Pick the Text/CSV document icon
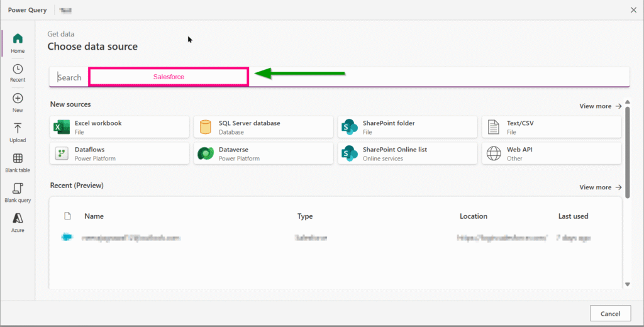 (x=493, y=128)
